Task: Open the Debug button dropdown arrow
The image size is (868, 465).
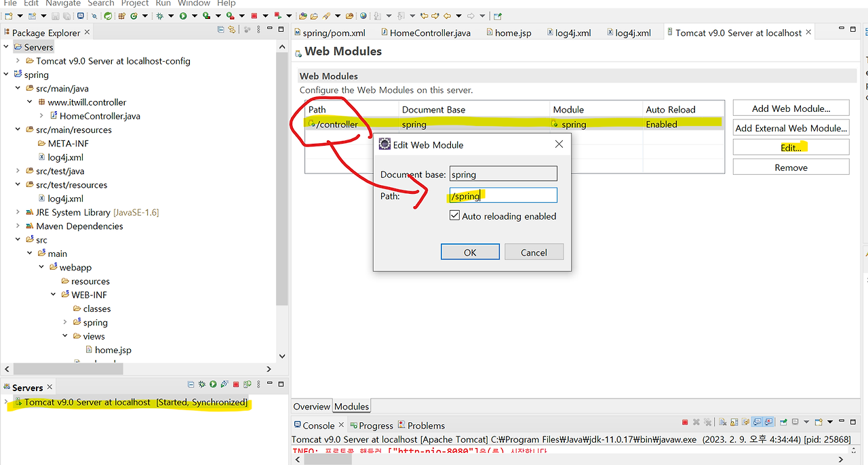Action: pyautogui.click(x=171, y=16)
